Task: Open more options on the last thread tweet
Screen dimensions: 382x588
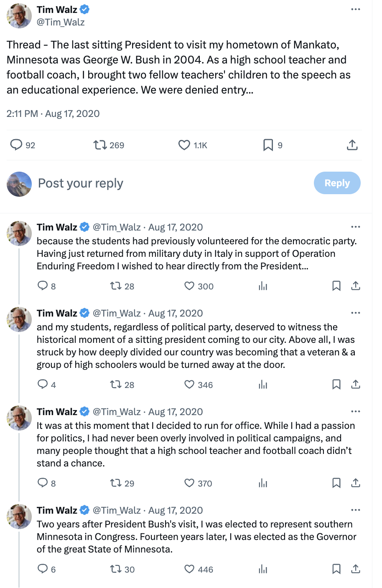Action: click(356, 509)
